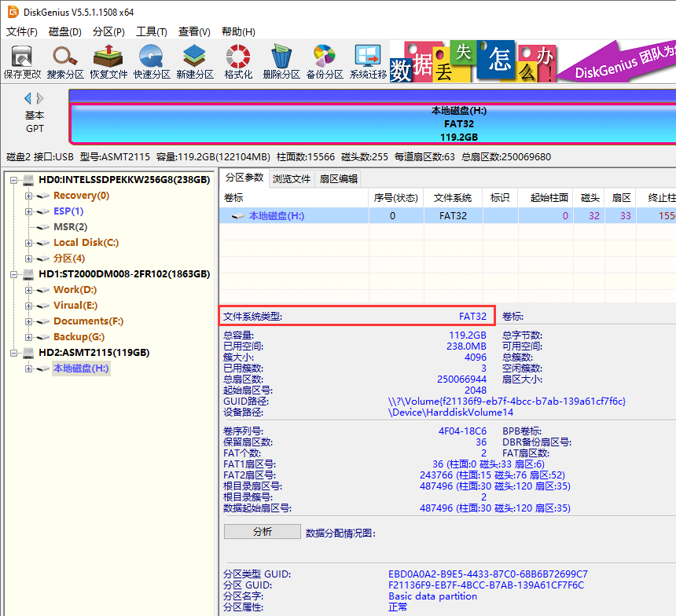Switch to the 浏览文件 tab
Viewport: 676px width, 616px height.
[292, 178]
